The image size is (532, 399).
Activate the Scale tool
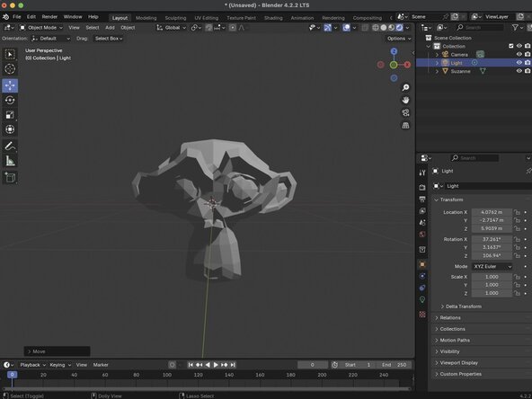click(x=10, y=115)
